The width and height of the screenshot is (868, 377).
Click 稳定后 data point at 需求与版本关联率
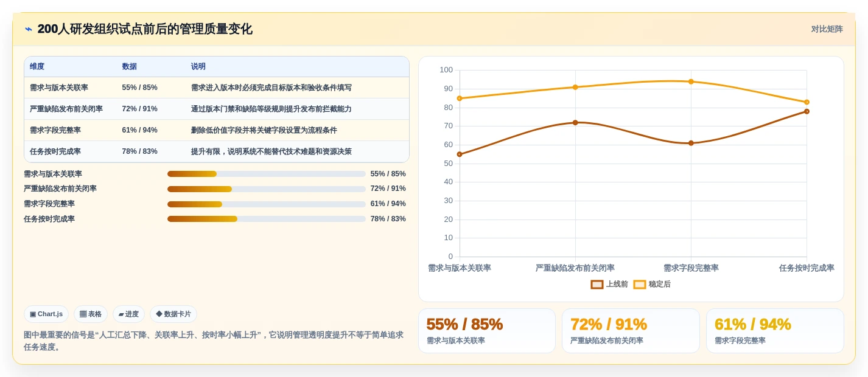[460, 99]
